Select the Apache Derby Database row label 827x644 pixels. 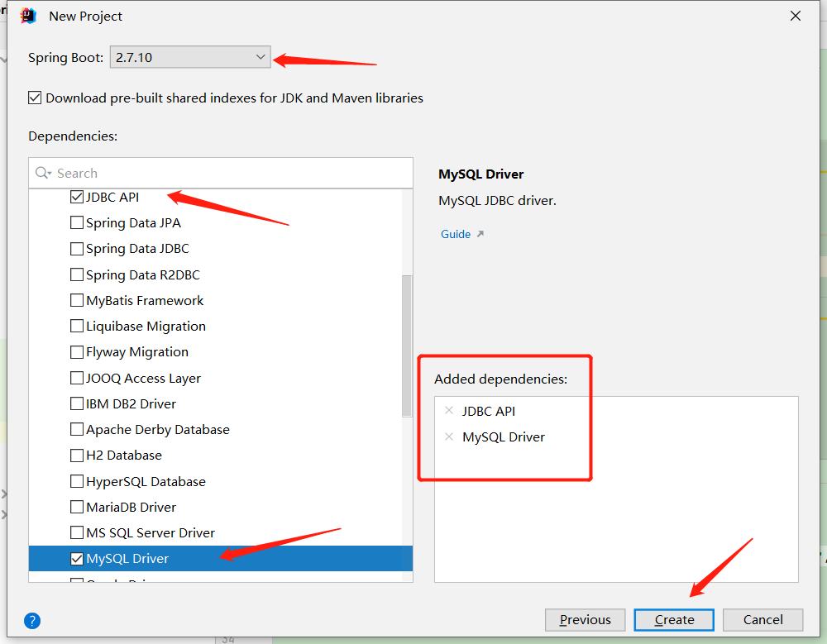click(158, 430)
